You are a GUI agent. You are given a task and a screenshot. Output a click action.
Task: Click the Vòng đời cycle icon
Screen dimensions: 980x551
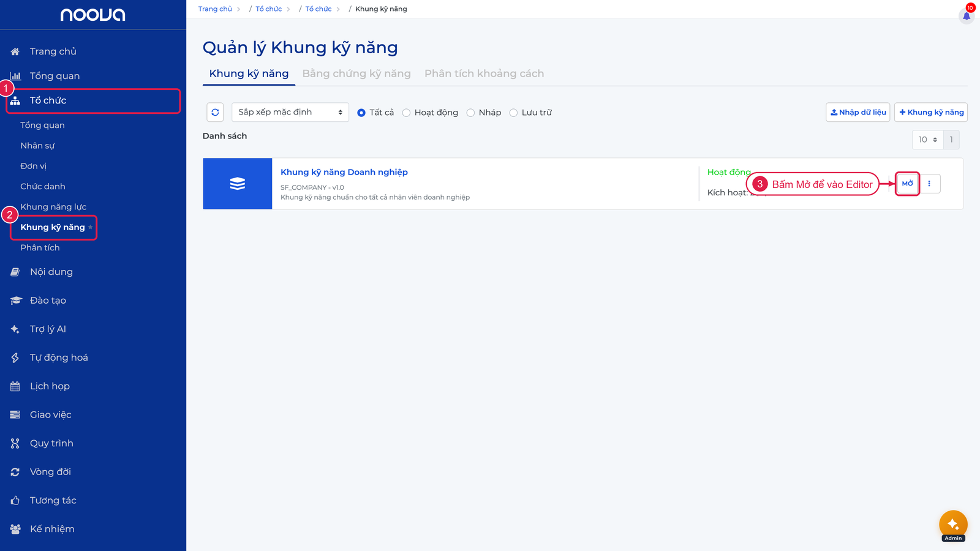click(15, 472)
